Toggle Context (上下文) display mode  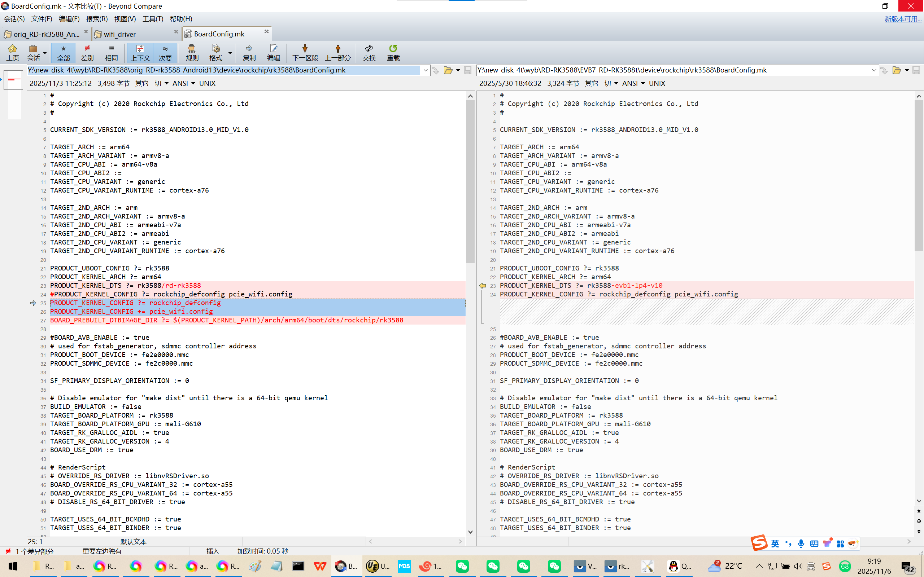[x=140, y=52]
